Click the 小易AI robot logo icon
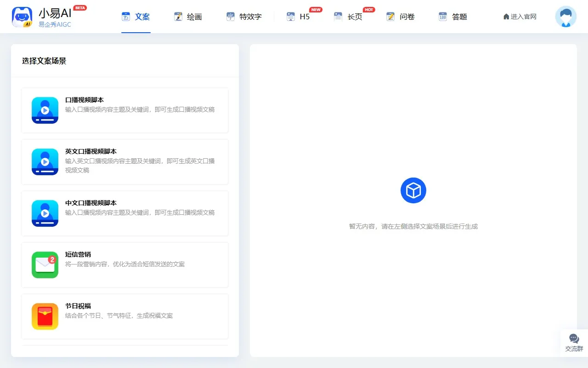Viewport: 588px width, 368px height. (x=22, y=17)
